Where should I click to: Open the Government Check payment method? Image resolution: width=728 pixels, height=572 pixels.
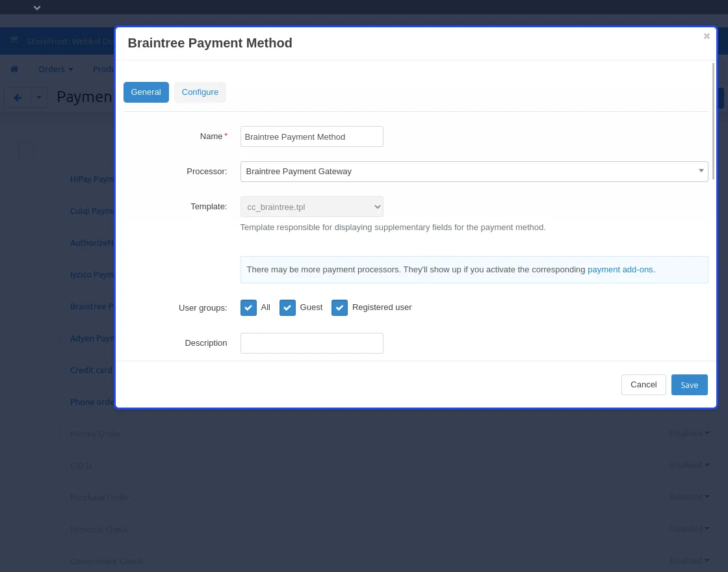(x=107, y=562)
